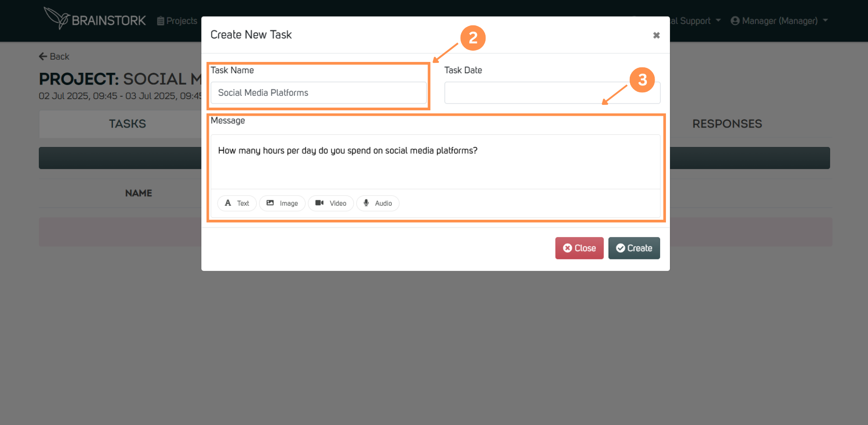
Task: Click the Back arrow link
Action: tap(54, 57)
